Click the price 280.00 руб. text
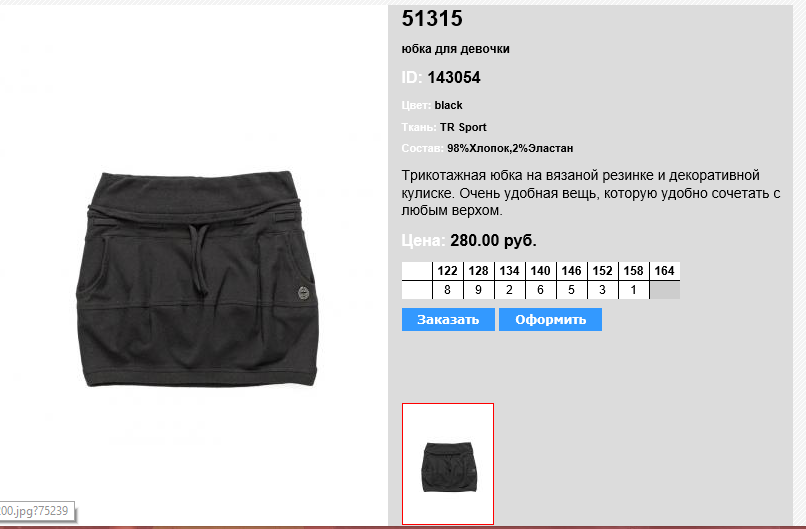This screenshot has height=529, width=806. (493, 241)
